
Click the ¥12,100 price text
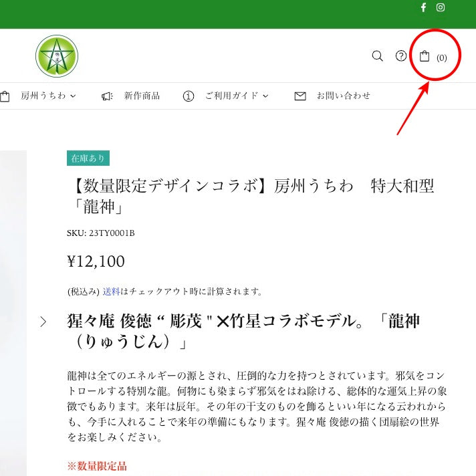click(96, 261)
